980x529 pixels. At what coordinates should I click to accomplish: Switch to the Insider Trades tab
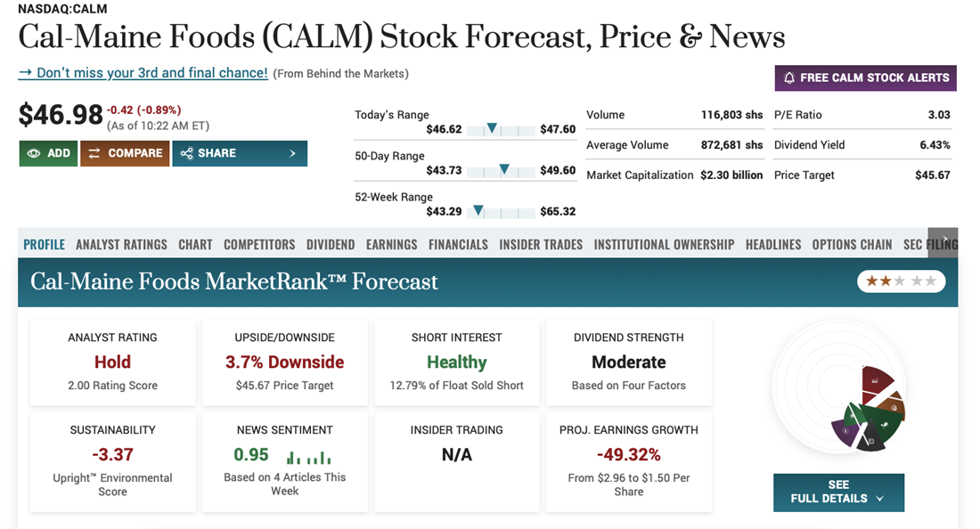tap(541, 244)
